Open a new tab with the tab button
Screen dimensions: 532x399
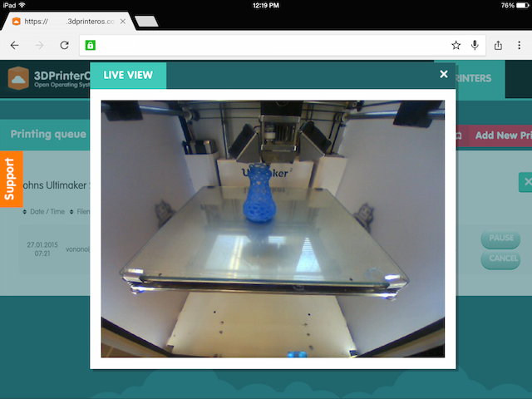click(x=146, y=21)
